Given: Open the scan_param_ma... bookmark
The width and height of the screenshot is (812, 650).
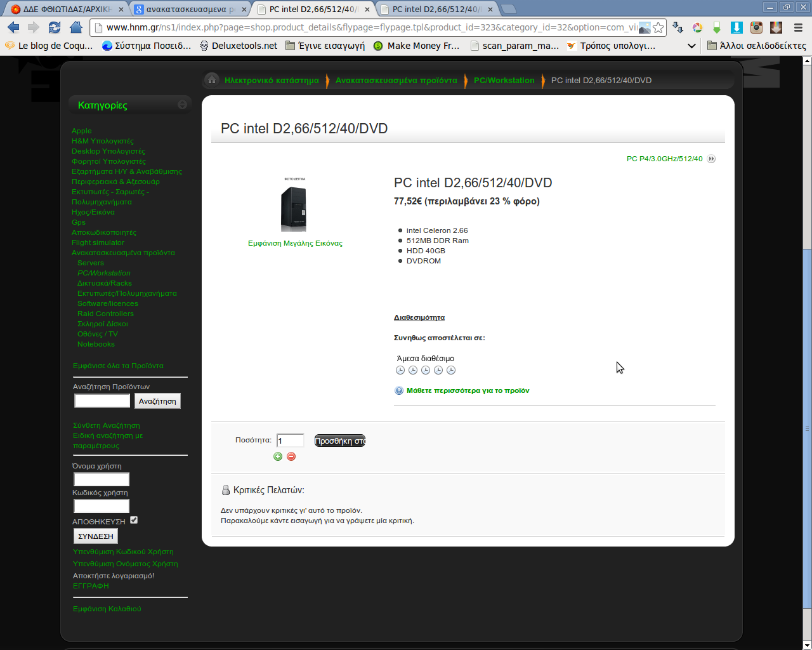Looking at the screenshot, I should pos(514,46).
